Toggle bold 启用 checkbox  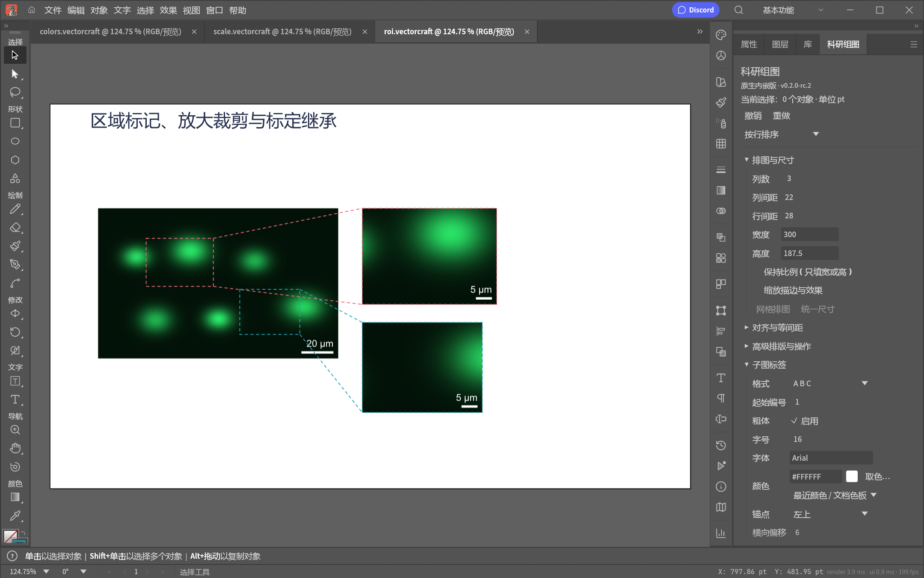[x=805, y=421]
